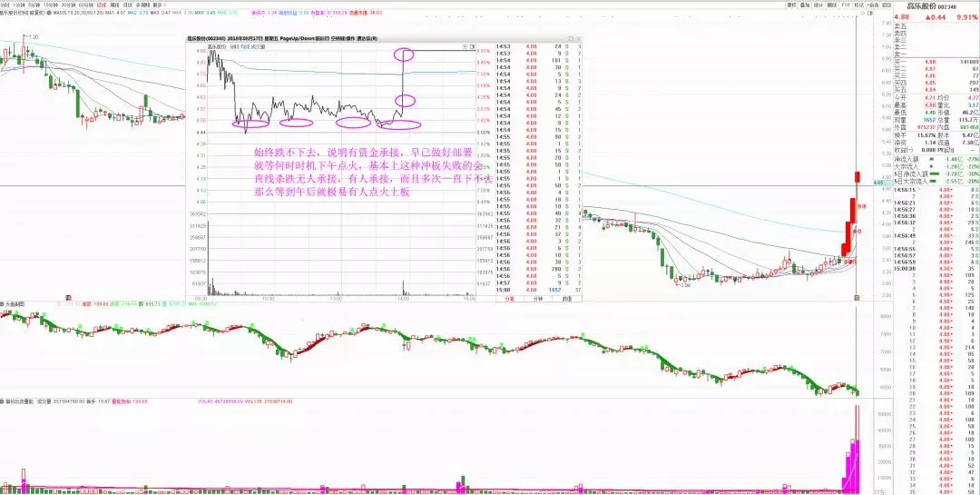980x495 pixels.
Task: Click the 9.91% change percentage
Action: tap(967, 17)
